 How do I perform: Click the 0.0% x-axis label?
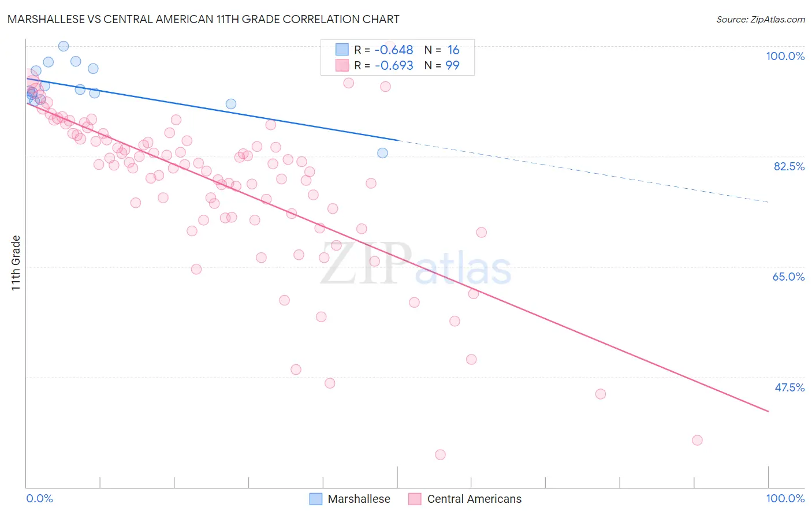click(39, 498)
